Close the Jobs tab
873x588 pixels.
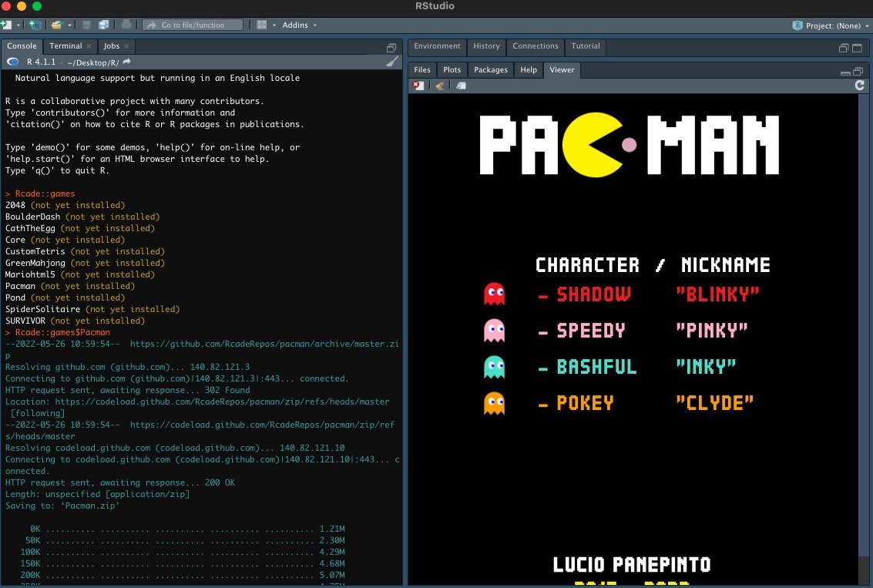[126, 46]
